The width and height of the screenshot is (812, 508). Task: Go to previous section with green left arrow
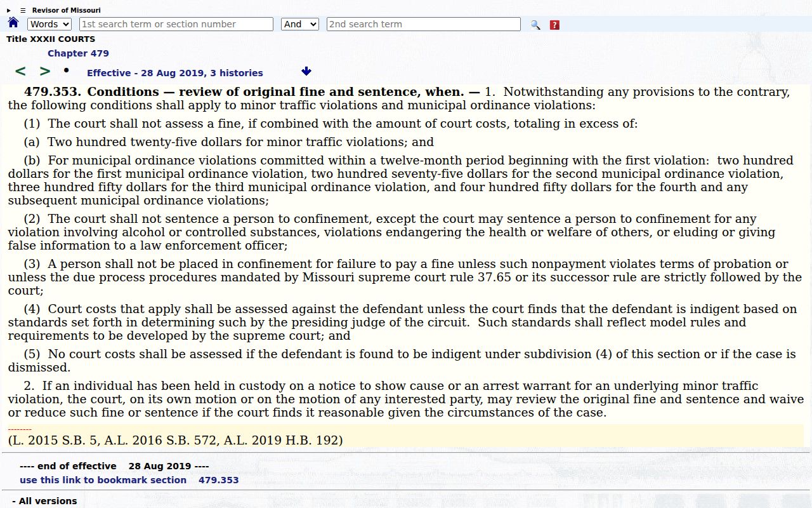20,71
